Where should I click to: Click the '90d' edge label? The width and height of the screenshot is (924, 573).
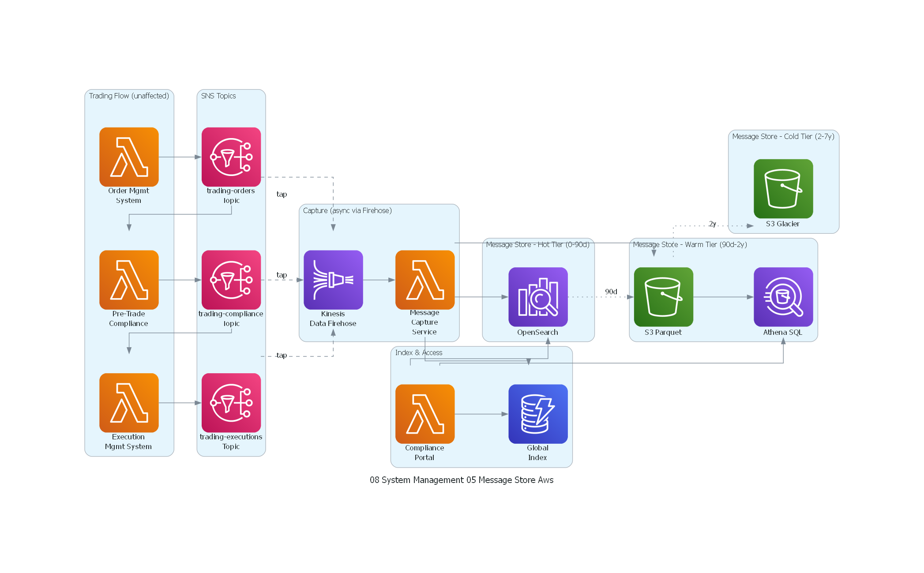(x=611, y=292)
